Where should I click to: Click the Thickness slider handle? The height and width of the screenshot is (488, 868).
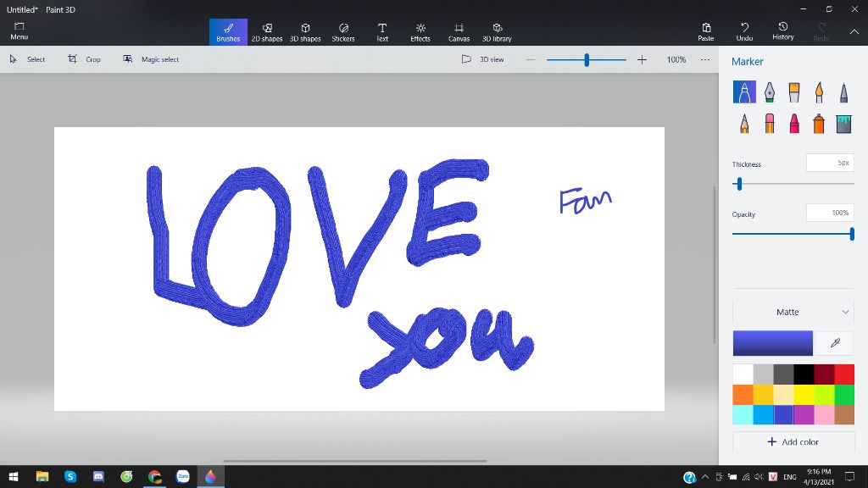pos(739,184)
